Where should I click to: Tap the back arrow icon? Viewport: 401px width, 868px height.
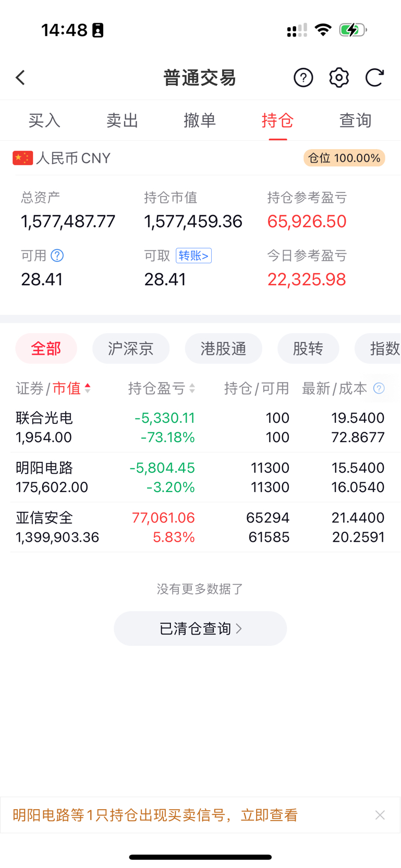20,78
